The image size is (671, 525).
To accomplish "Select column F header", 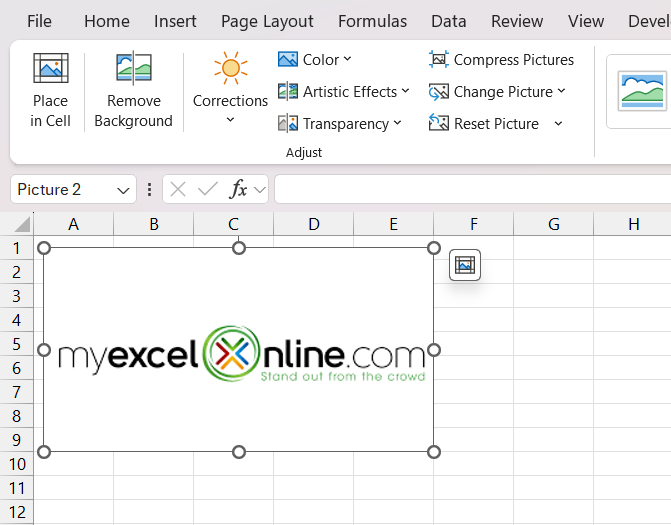I will [474, 224].
